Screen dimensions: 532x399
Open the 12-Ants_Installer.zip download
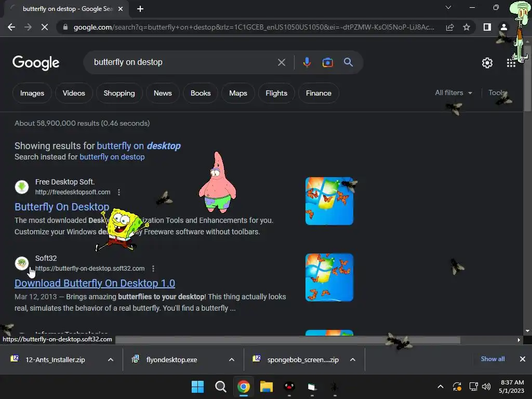[x=55, y=360]
